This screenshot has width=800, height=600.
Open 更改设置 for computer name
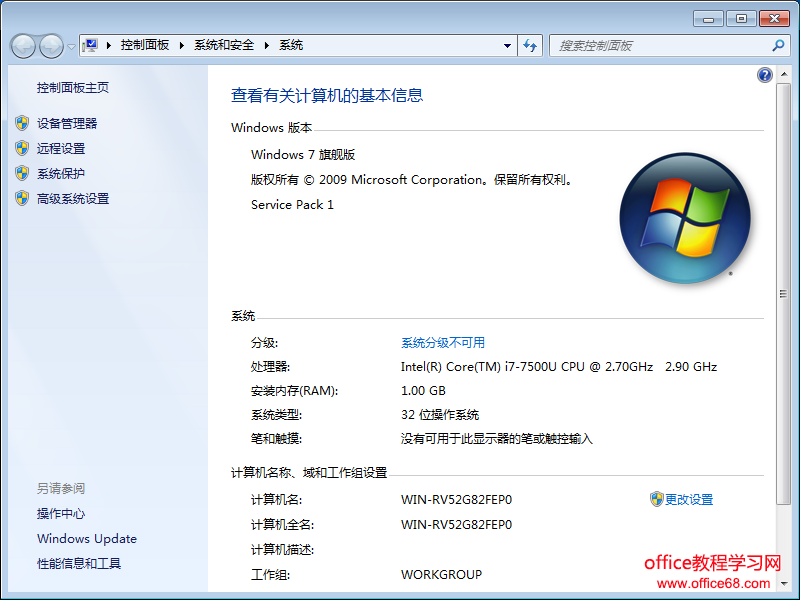click(x=688, y=499)
